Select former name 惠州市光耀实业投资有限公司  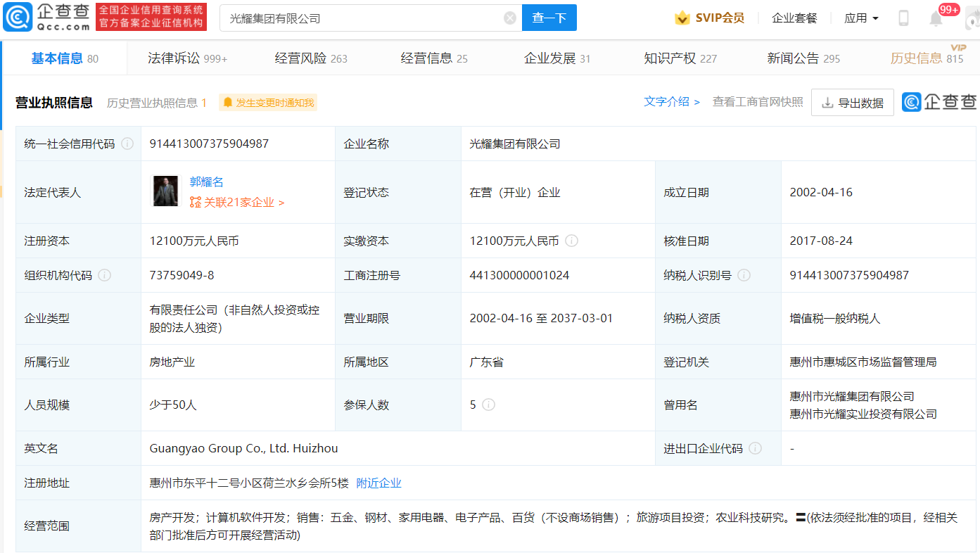(863, 414)
